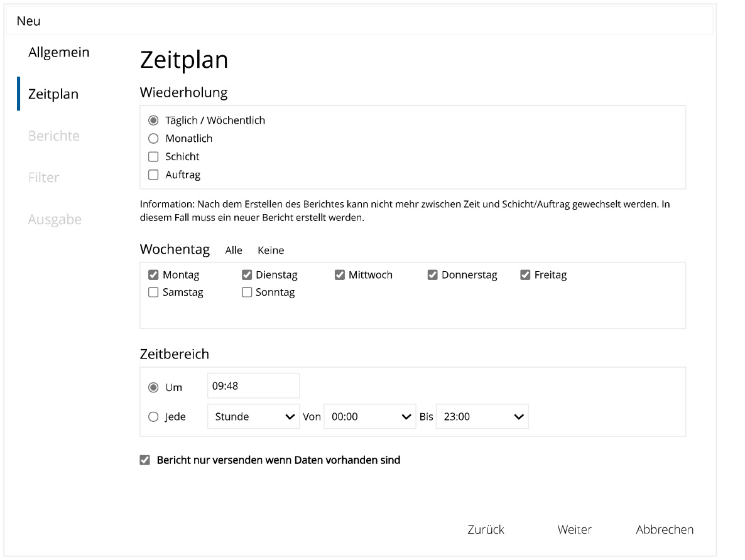Focus the Um time field showing 09:48
Image resolution: width=745 pixels, height=560 pixels.
tap(253, 385)
